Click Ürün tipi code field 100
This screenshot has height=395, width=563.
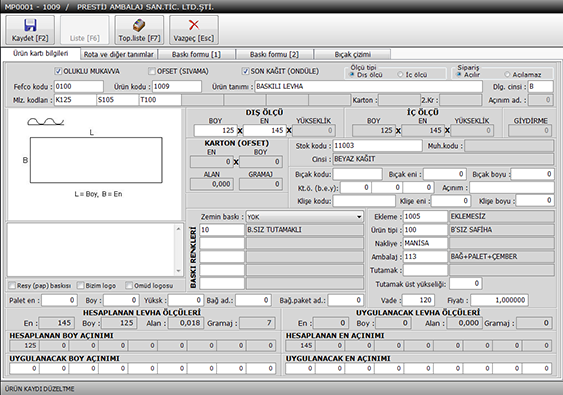coord(425,230)
